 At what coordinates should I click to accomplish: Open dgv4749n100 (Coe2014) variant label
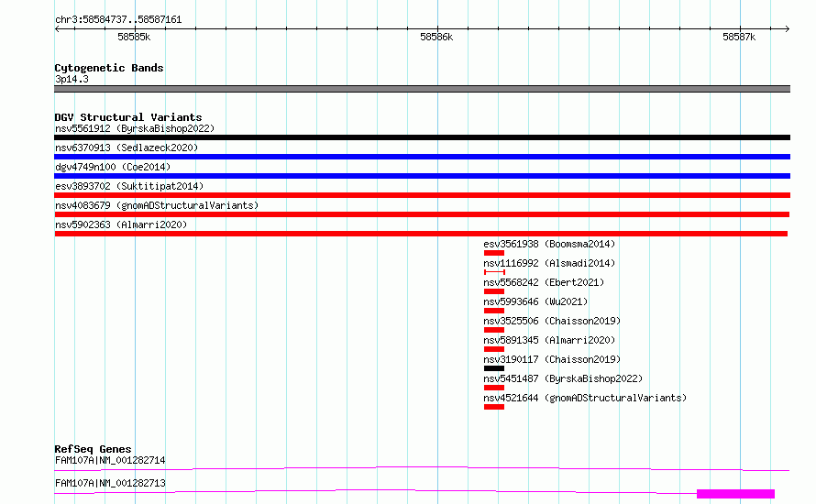tap(113, 167)
